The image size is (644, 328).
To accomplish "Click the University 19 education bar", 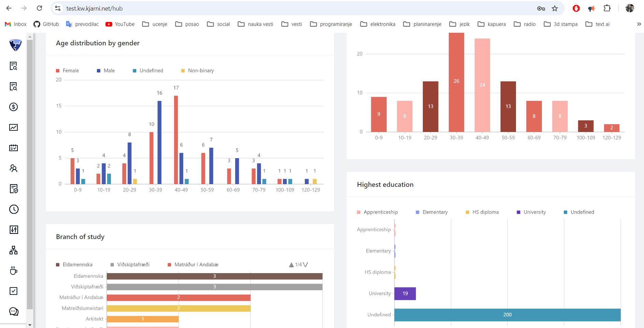I will point(405,294).
